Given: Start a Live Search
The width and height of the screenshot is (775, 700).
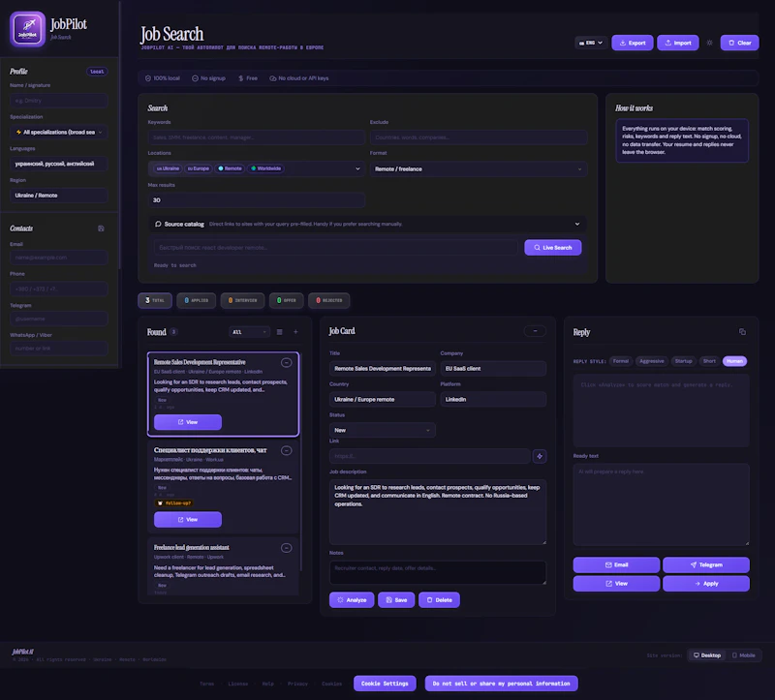Looking at the screenshot, I should pos(552,248).
